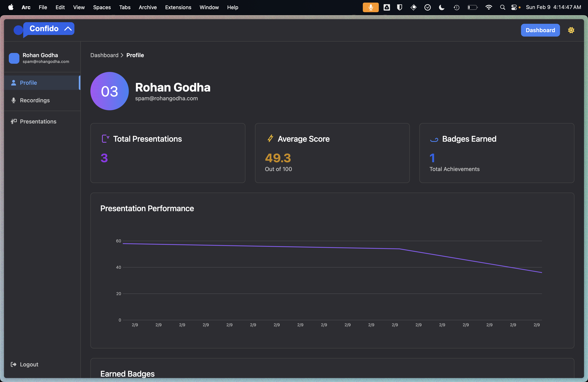The image size is (588, 382).
Task: Collapse the Confido logo chevron
Action: 68,29
